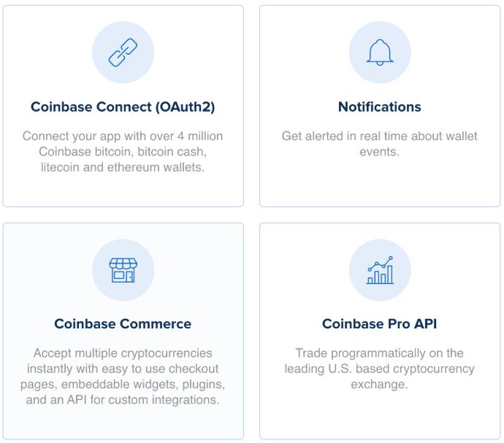Click blank area below Coinbase Pro API description
This screenshot has width=504, height=443.
[380, 415]
